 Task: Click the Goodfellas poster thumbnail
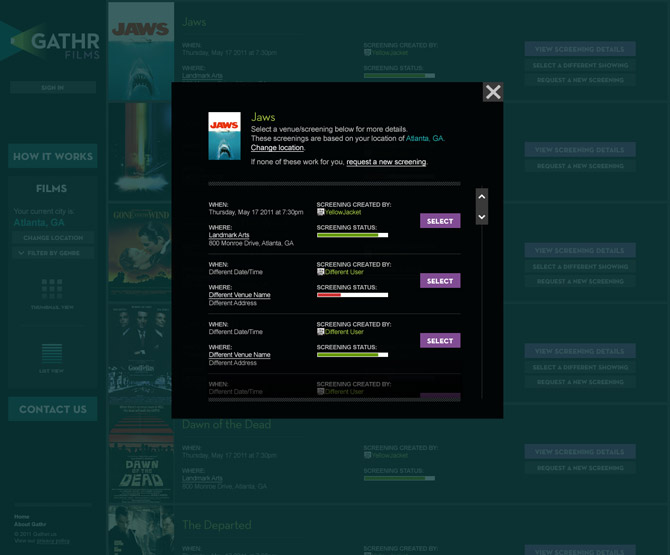[140, 354]
